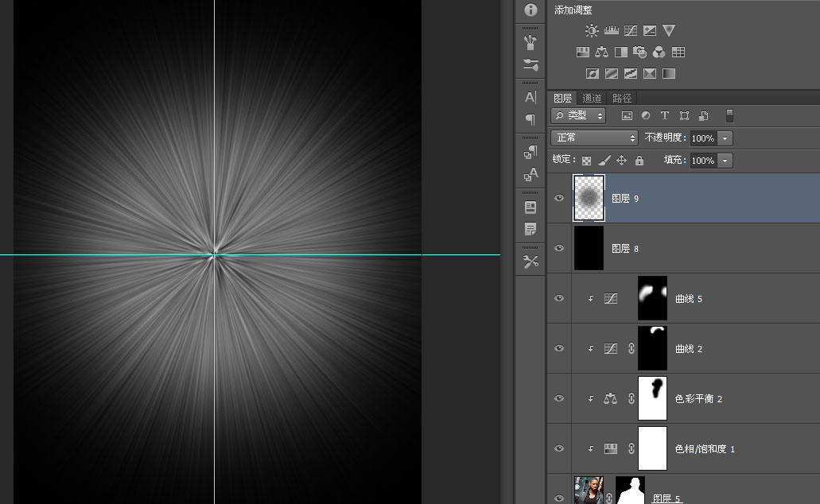Add a Posterize adjustment
Screen dimensions: 820x504
[612, 74]
